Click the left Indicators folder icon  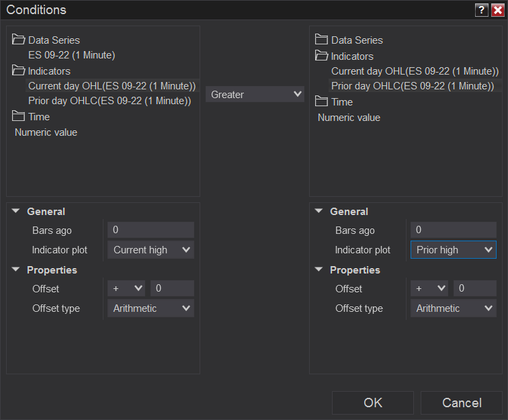19,71
